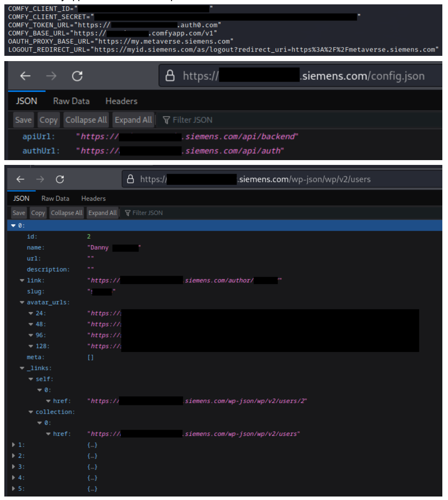Click reload icon in the config.json browser

[77, 76]
